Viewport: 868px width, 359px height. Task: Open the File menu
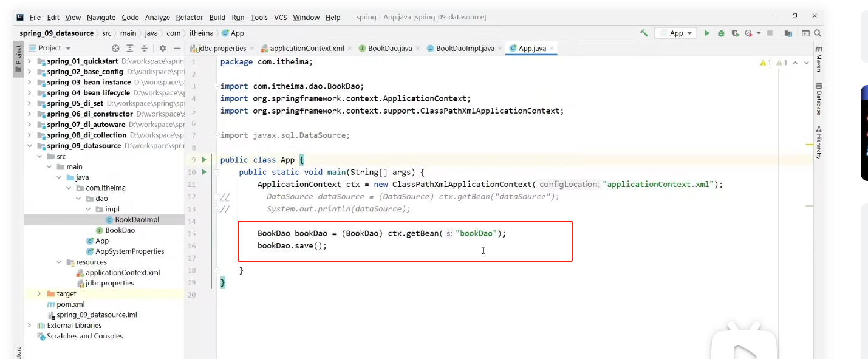(35, 17)
